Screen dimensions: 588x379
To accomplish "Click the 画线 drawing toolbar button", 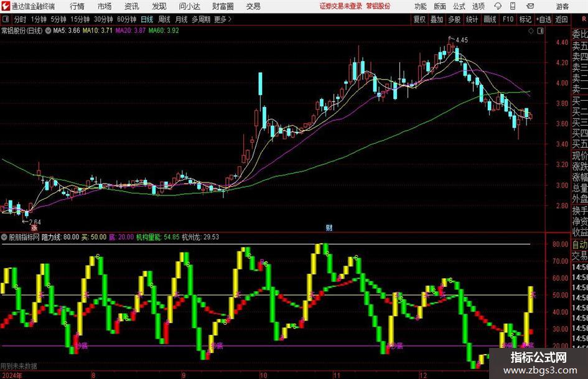I will (490, 19).
